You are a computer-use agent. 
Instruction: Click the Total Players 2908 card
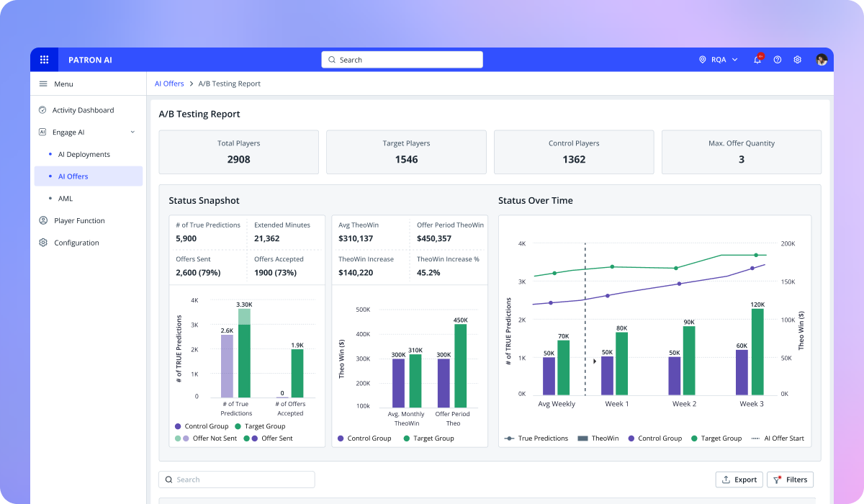pos(238,152)
